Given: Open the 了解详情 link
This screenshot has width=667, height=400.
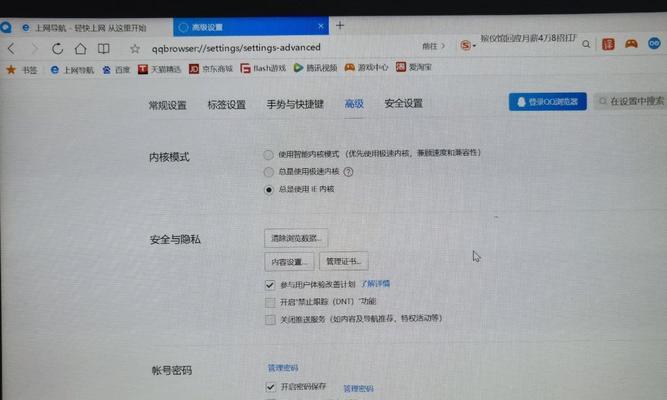Looking at the screenshot, I should point(376,283).
